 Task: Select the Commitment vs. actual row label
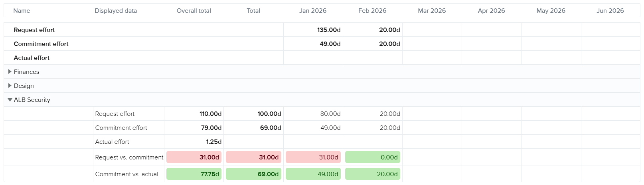click(126, 174)
